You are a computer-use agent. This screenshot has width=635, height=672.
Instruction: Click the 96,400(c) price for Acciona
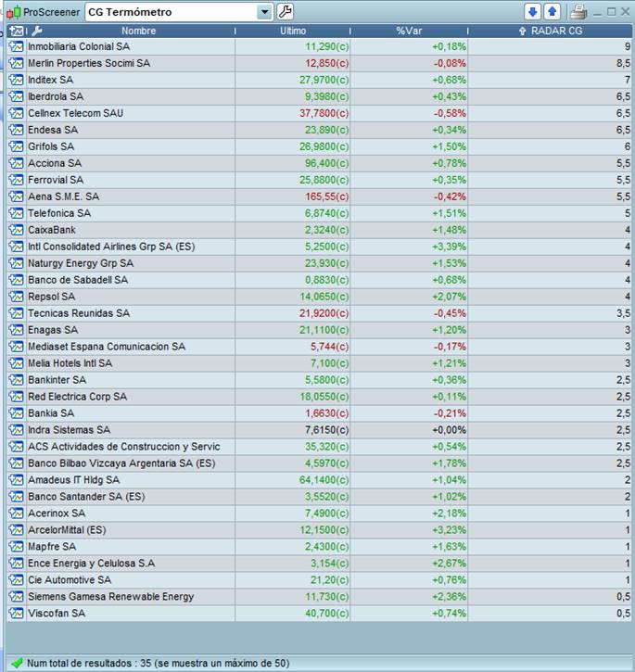tap(326, 163)
